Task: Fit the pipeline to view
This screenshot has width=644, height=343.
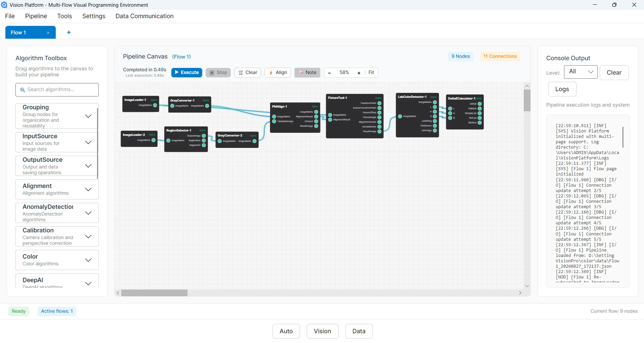Action: (371, 73)
